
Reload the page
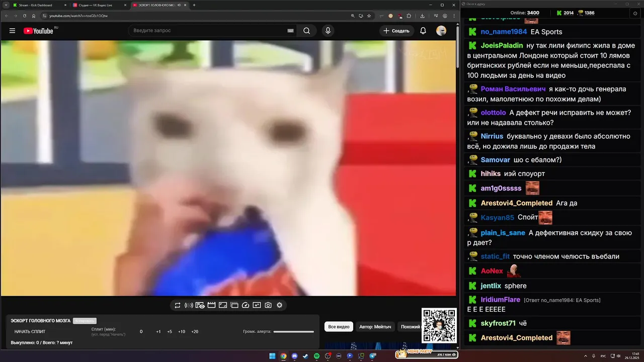coord(24,16)
